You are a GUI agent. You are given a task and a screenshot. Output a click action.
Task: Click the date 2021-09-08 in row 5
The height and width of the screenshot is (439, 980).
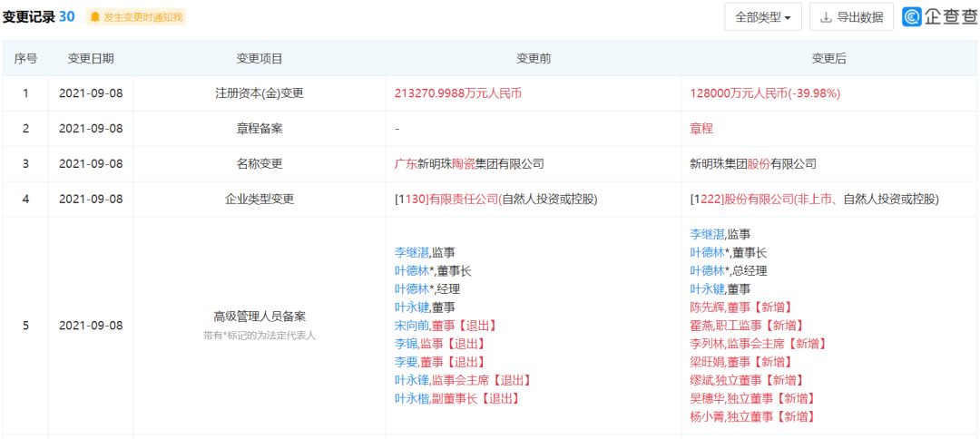click(x=92, y=326)
